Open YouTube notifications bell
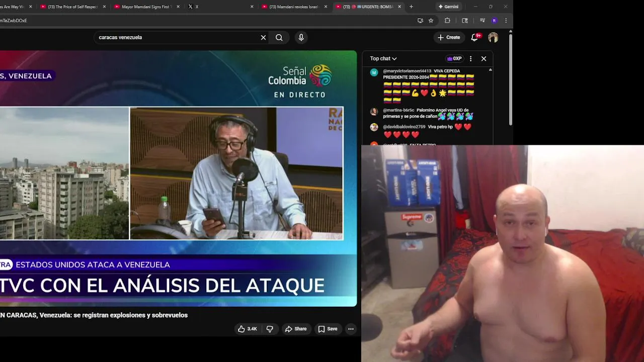Viewport: 644px width, 362px height. pyautogui.click(x=475, y=37)
